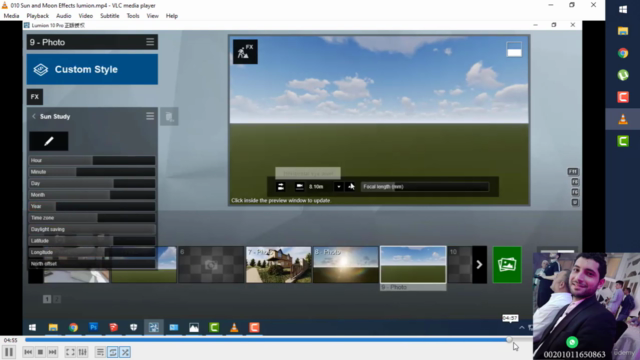
Task: Open the VLC Video menu
Action: (x=86, y=16)
